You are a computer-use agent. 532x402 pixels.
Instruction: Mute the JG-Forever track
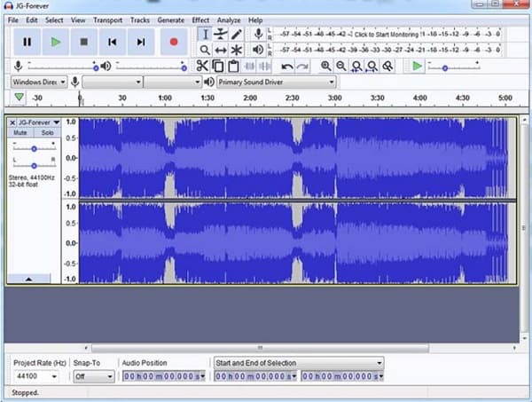coord(21,132)
